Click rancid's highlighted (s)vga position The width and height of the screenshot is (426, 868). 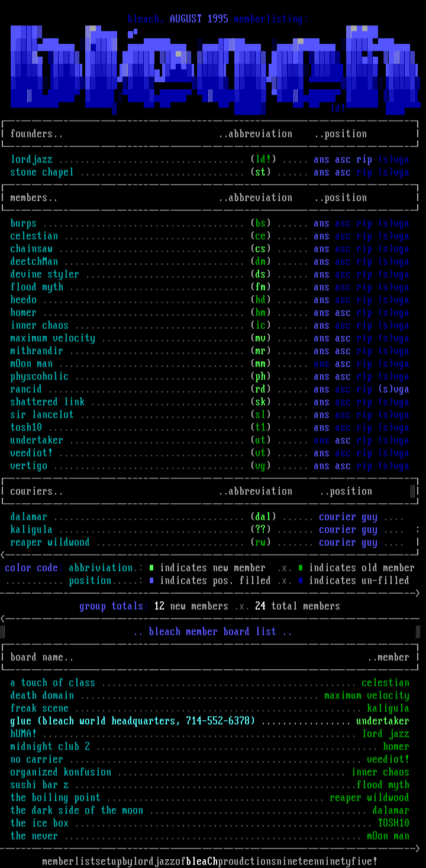coord(393,390)
